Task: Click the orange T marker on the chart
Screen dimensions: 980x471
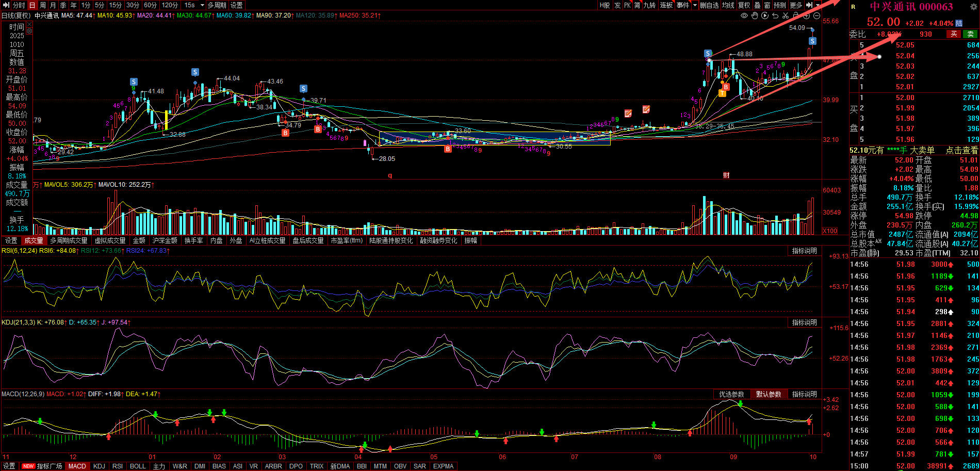Action: click(x=723, y=93)
